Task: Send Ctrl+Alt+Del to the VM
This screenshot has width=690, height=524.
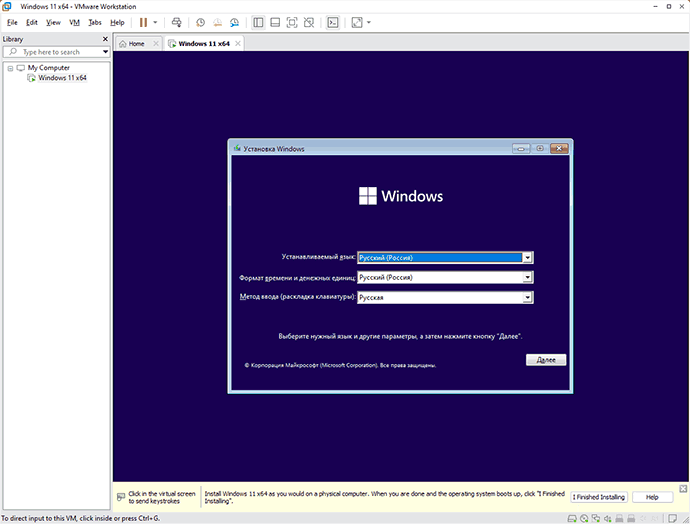Action: (176, 22)
